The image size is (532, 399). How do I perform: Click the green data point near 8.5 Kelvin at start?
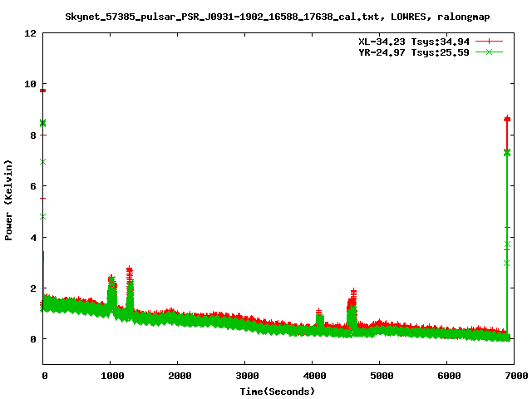pos(42,123)
